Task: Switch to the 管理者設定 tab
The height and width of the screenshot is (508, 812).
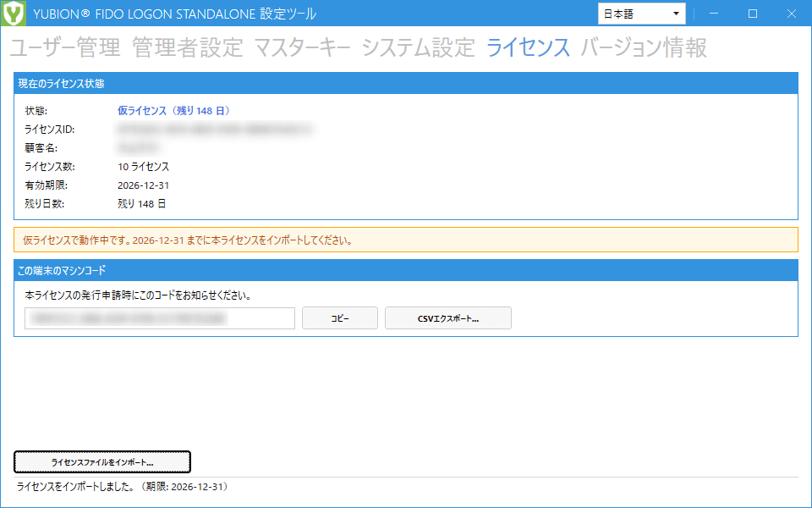Action: click(x=188, y=47)
